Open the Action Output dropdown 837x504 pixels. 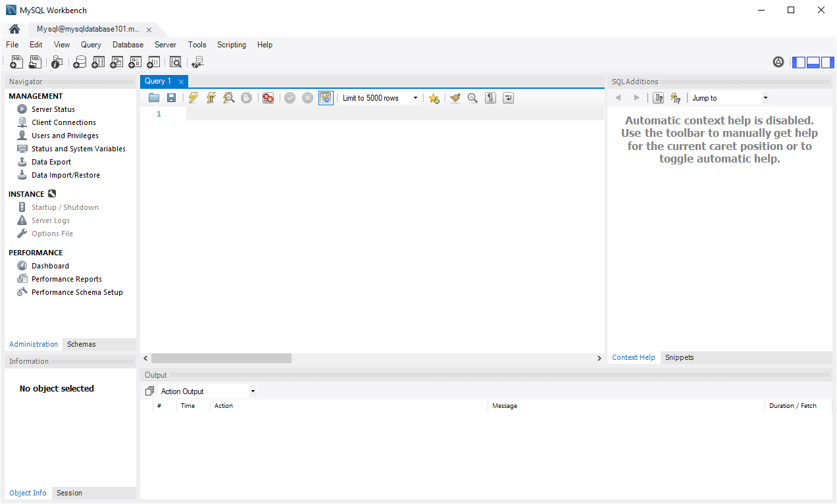pos(252,391)
